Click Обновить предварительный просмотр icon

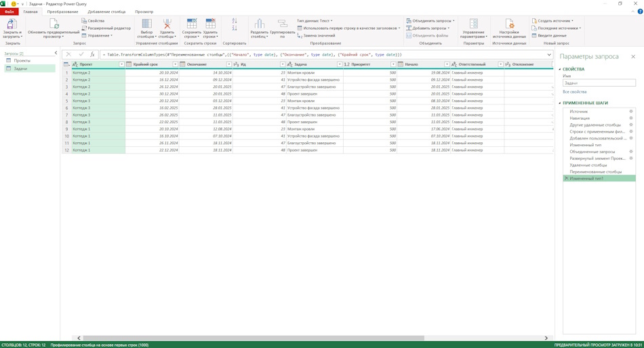pyautogui.click(x=54, y=24)
